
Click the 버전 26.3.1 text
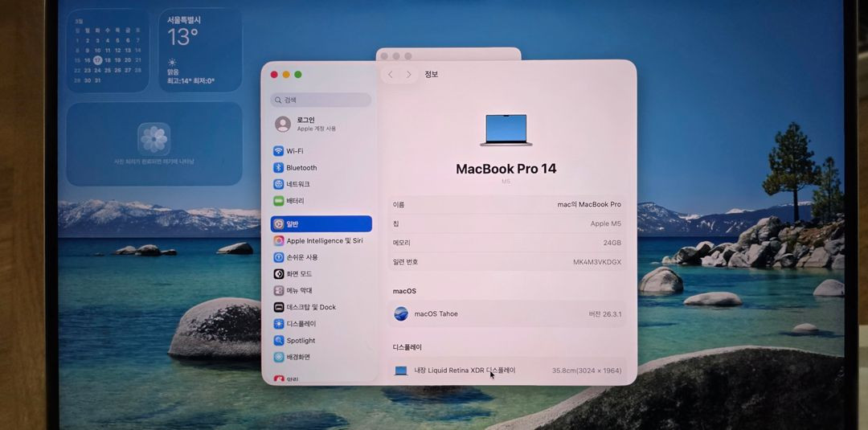pyautogui.click(x=605, y=313)
